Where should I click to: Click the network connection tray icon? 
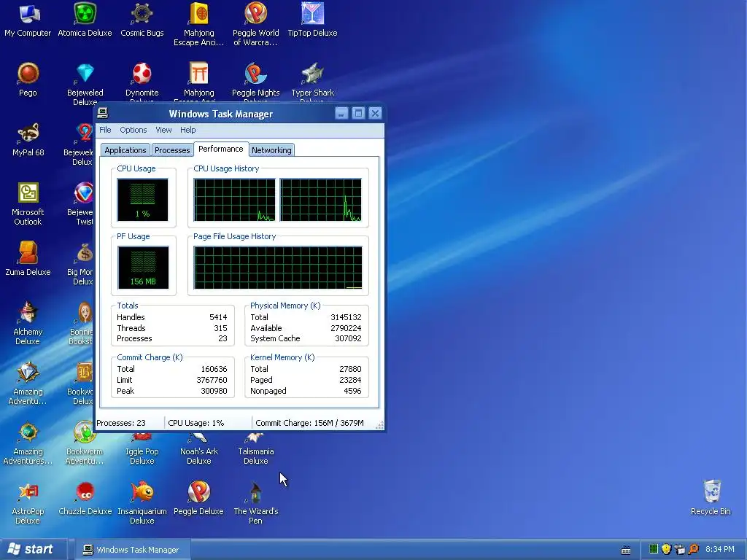tap(680, 550)
